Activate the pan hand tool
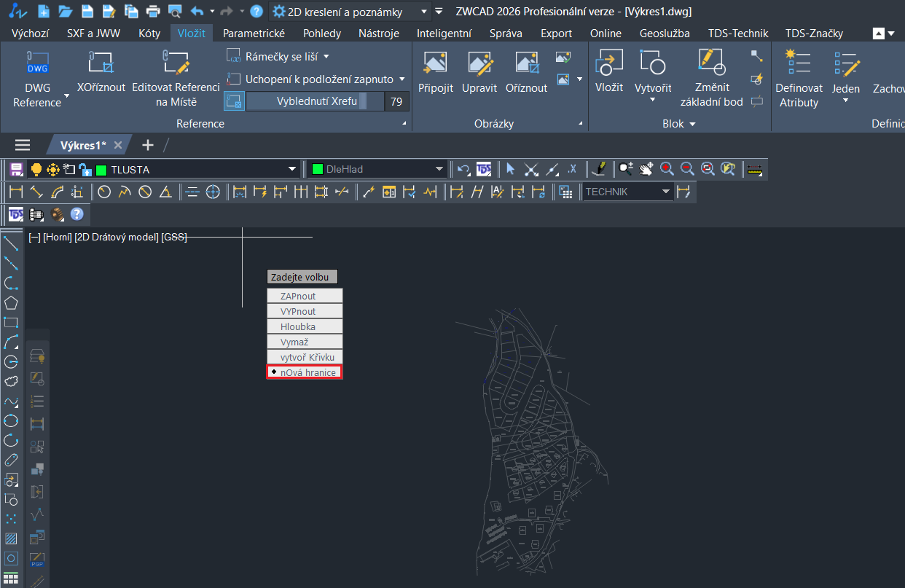Image resolution: width=905 pixels, height=588 pixels. point(646,169)
